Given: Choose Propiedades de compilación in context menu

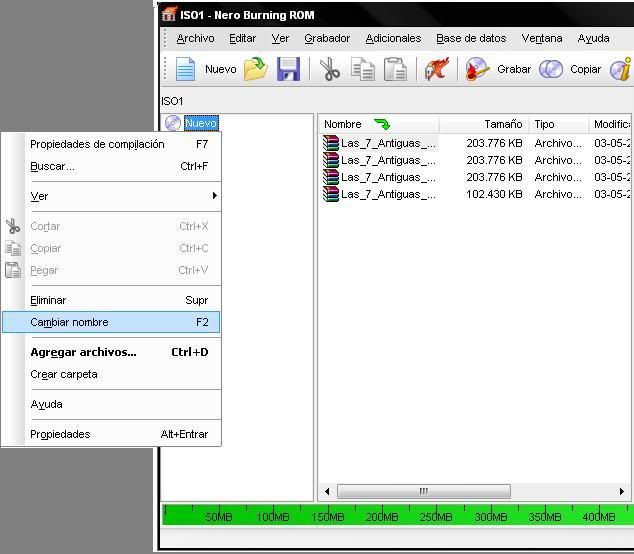Looking at the screenshot, I should pyautogui.click(x=111, y=144).
